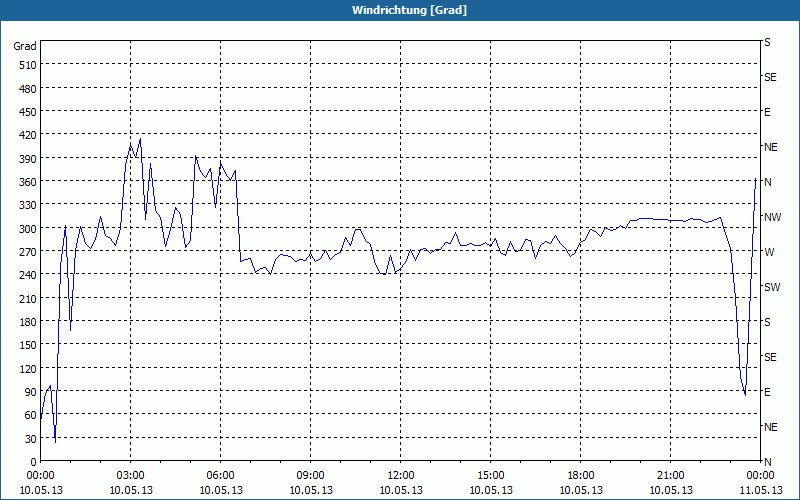Select the 10.05.13 date beneath 06:00
The height and width of the screenshot is (500, 800).
coord(220,490)
